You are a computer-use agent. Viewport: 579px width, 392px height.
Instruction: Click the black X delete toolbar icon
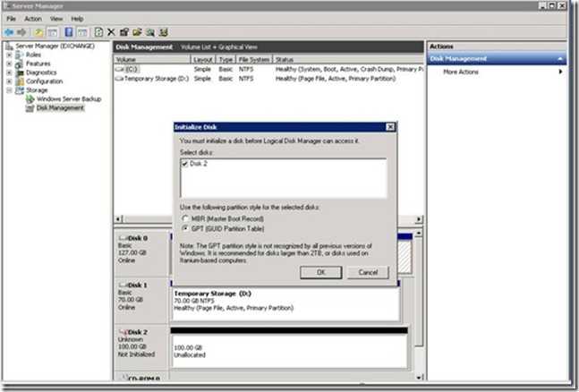(x=111, y=32)
